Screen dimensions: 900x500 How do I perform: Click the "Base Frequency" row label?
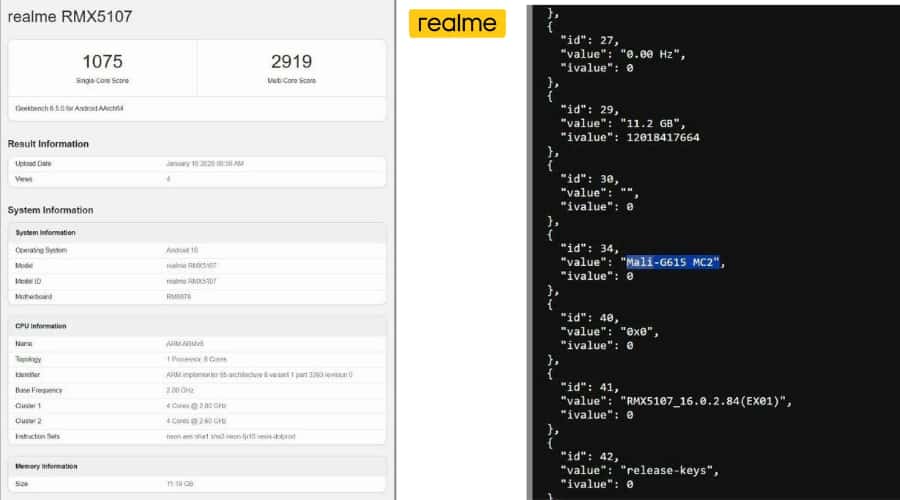pos(38,390)
